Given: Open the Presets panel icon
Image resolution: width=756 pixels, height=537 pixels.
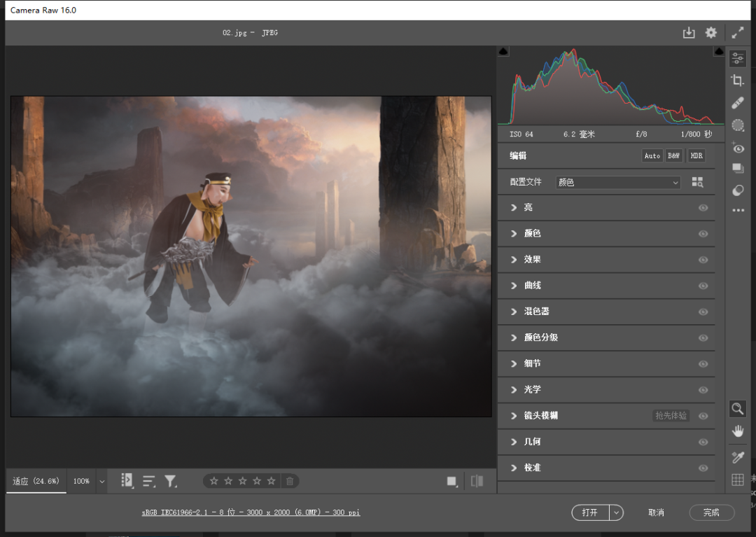Looking at the screenshot, I should (738, 190).
